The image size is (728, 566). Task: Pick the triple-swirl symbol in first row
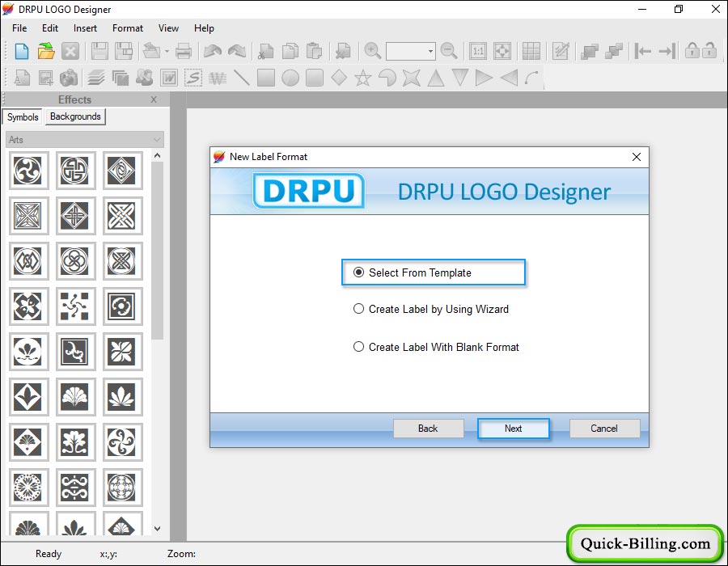28,171
